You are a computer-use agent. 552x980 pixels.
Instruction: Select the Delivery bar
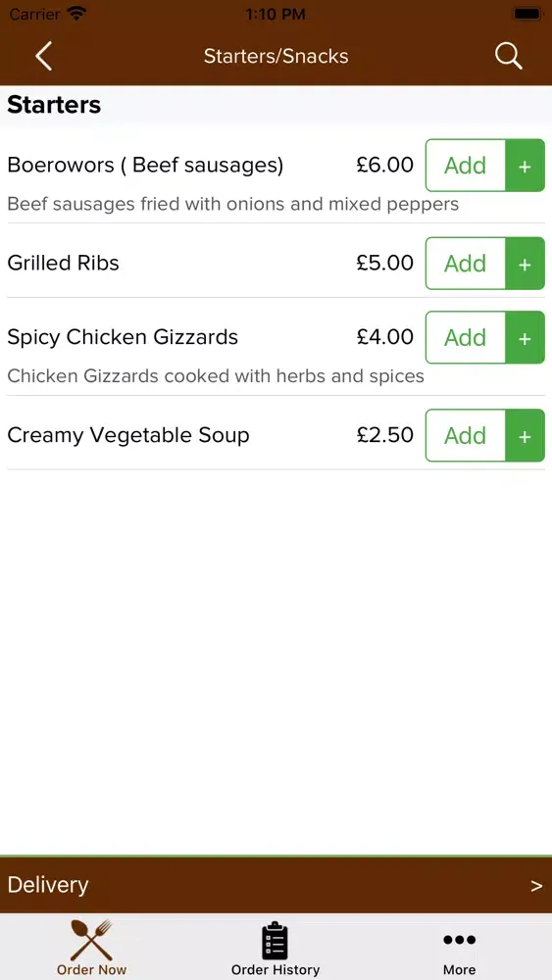pyautogui.click(x=276, y=886)
